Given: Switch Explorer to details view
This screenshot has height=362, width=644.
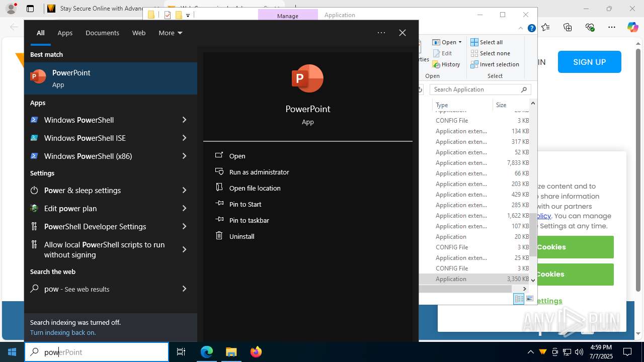Looking at the screenshot, I should [x=519, y=299].
